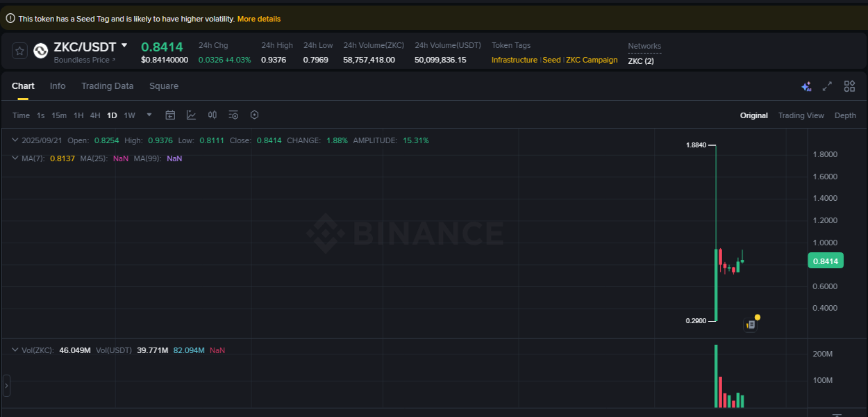Collapse the Vol(ZKC) indicator row
The image size is (868, 417).
pos(14,350)
